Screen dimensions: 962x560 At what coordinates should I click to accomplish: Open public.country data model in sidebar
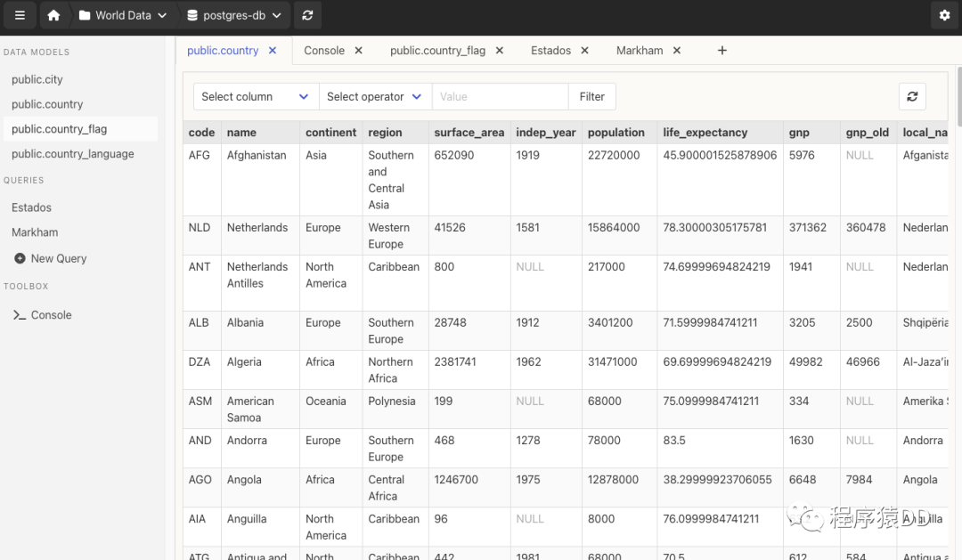point(47,104)
